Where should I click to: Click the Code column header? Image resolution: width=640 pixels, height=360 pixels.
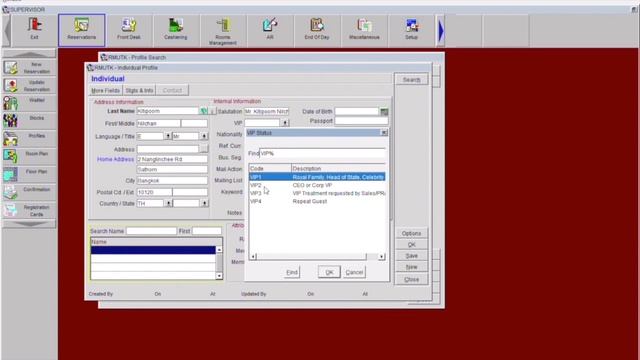point(270,168)
